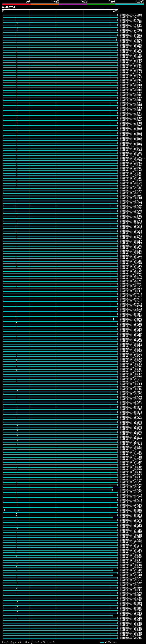
Task: Select hit label UniRef100_B8R8G5
Action: coord(131,359)
